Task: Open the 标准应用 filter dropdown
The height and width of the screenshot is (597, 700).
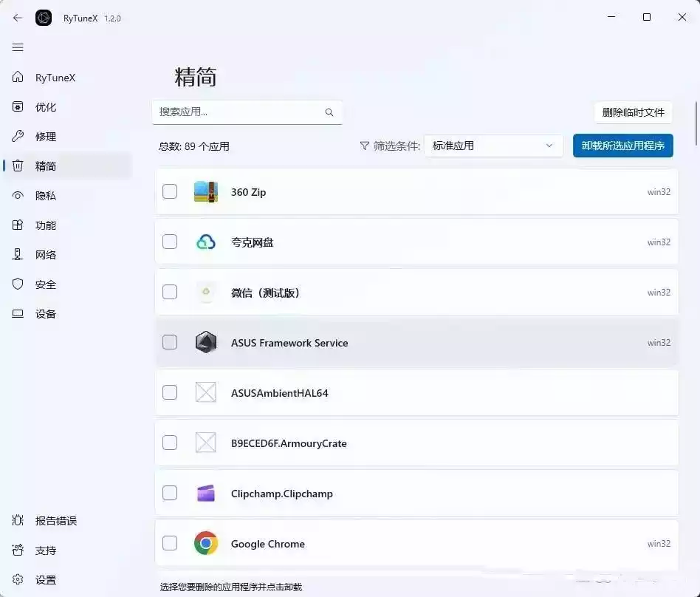Action: 493,146
